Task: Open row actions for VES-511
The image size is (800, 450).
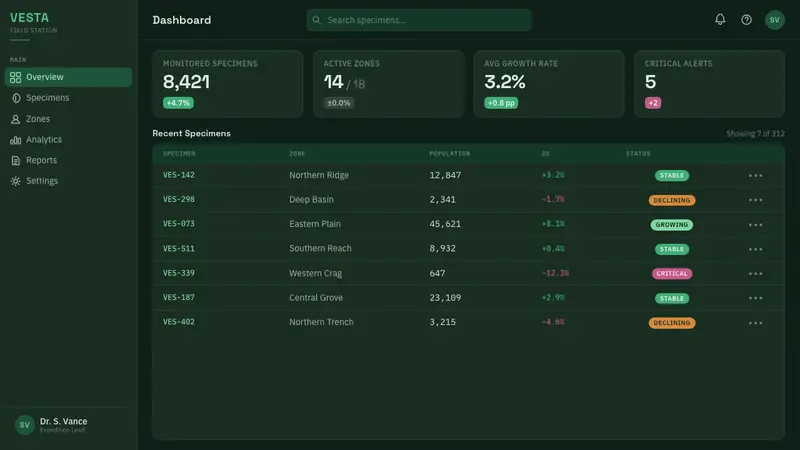Action: 755,249
